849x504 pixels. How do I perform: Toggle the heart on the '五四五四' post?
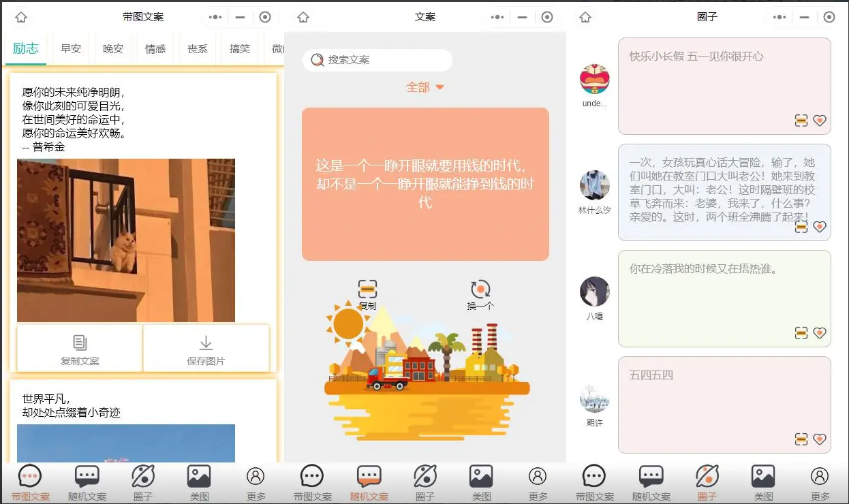[x=820, y=439]
